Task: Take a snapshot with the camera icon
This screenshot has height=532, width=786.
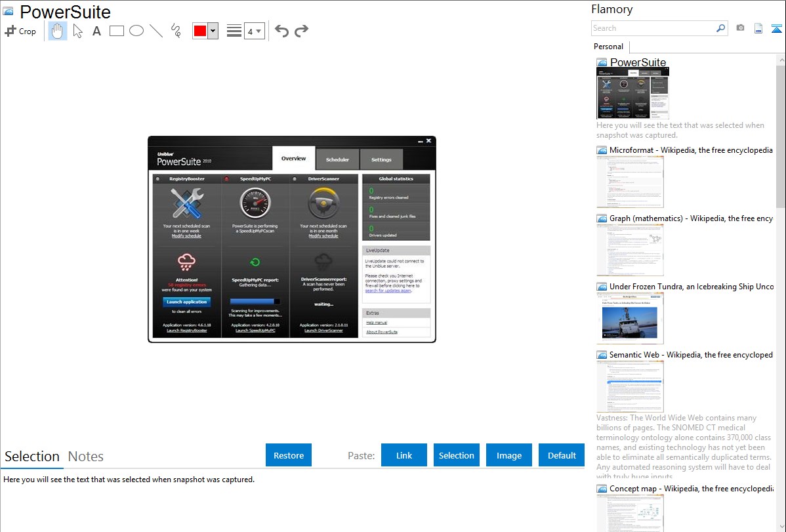Action: pos(740,28)
